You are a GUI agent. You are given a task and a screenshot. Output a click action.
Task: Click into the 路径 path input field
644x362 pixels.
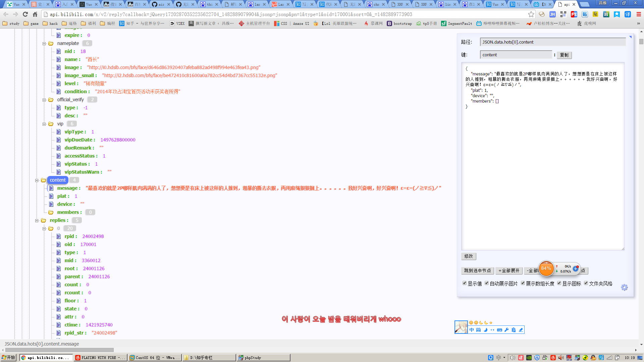[x=552, y=42]
